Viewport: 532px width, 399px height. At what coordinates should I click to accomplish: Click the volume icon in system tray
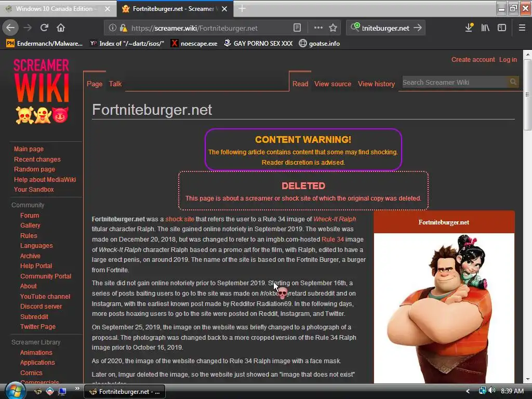pyautogui.click(x=492, y=391)
